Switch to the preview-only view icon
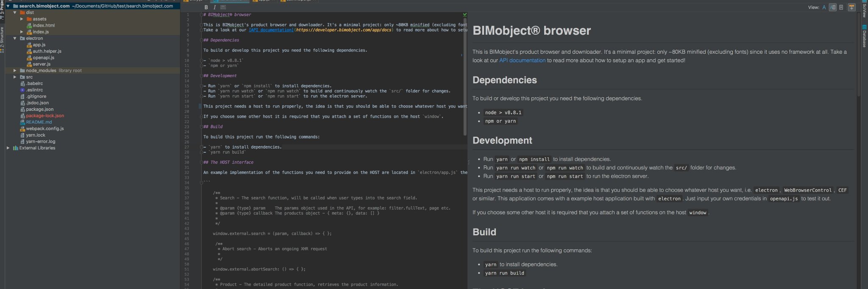Screen dimensions: 868x289 [841, 7]
